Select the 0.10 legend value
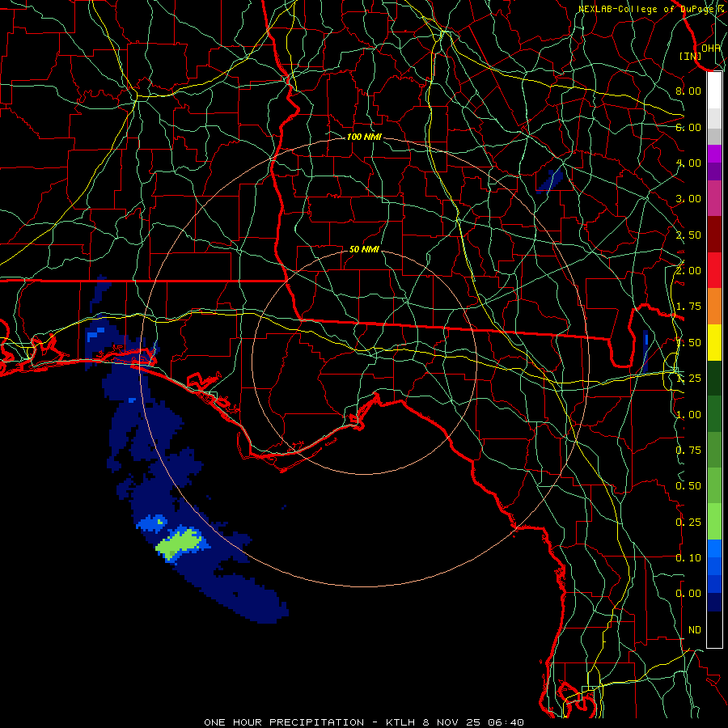 [x=688, y=558]
